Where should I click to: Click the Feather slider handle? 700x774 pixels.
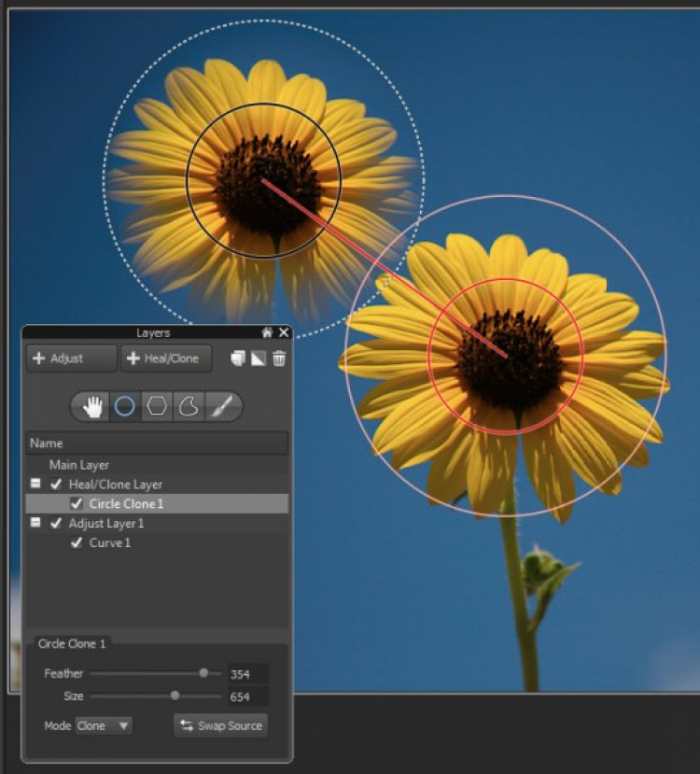(203, 673)
